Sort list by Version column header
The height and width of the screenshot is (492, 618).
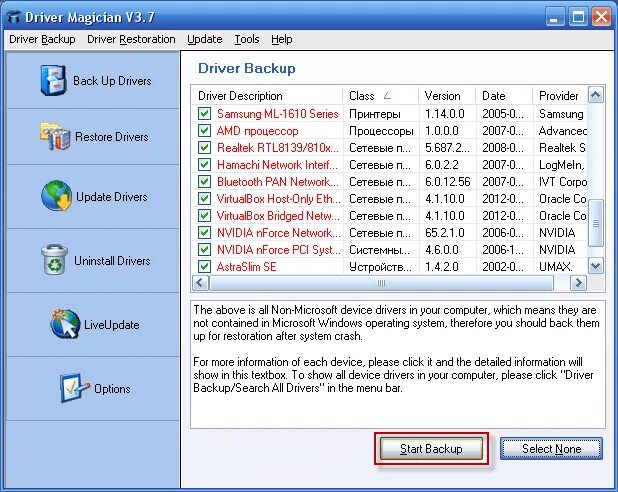pyautogui.click(x=447, y=96)
